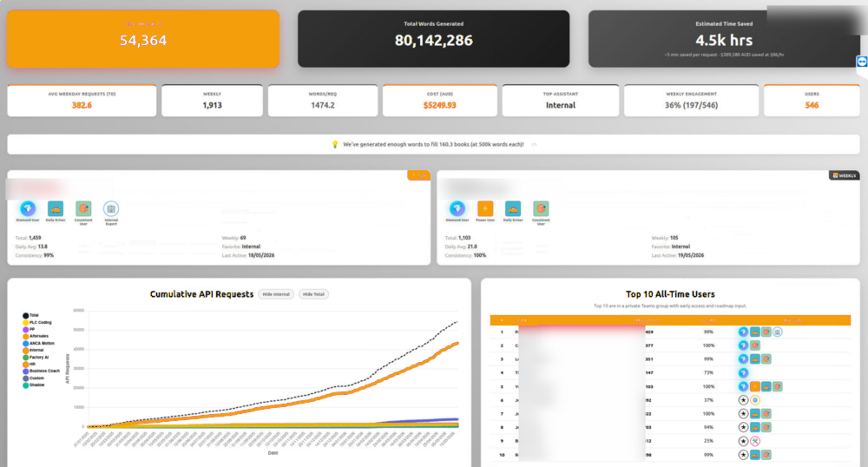Click the tools badge in rank 9 row
868x467 pixels.
tap(754, 441)
